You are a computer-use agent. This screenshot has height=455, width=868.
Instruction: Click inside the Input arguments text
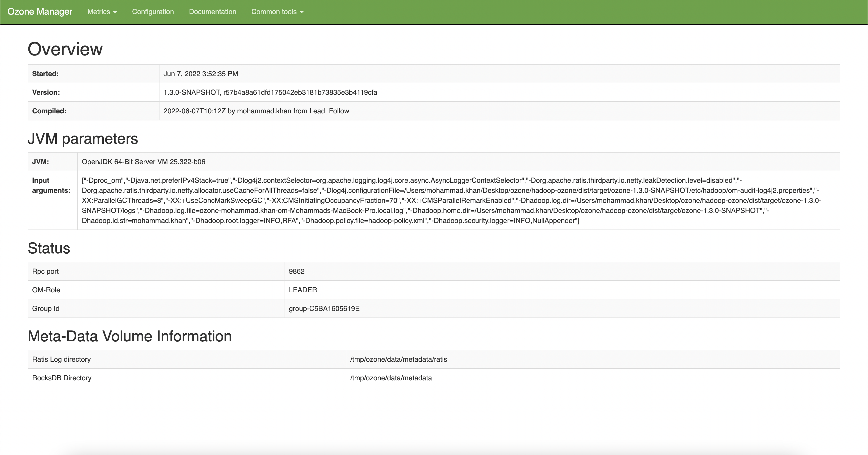tap(452, 200)
